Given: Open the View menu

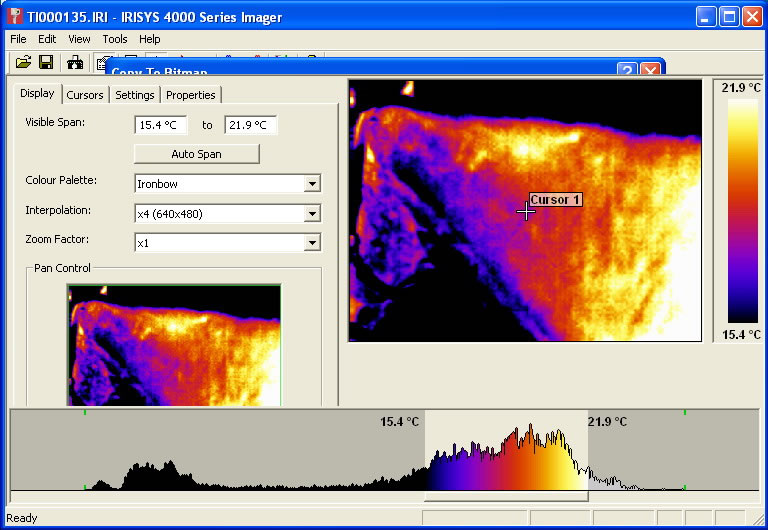Looking at the screenshot, I should click(x=79, y=39).
